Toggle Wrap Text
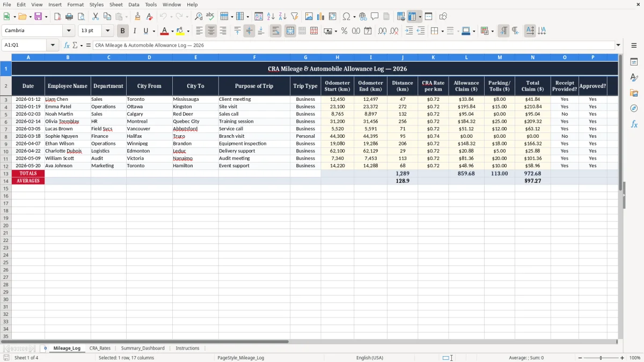 click(276, 31)
